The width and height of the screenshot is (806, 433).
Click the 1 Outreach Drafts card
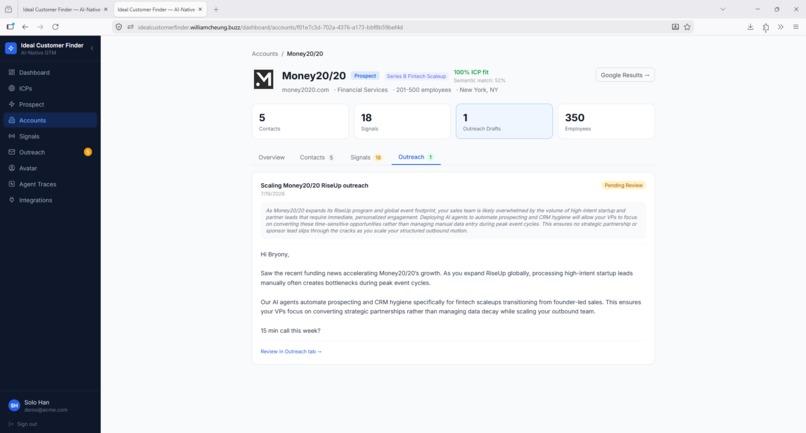(504, 121)
